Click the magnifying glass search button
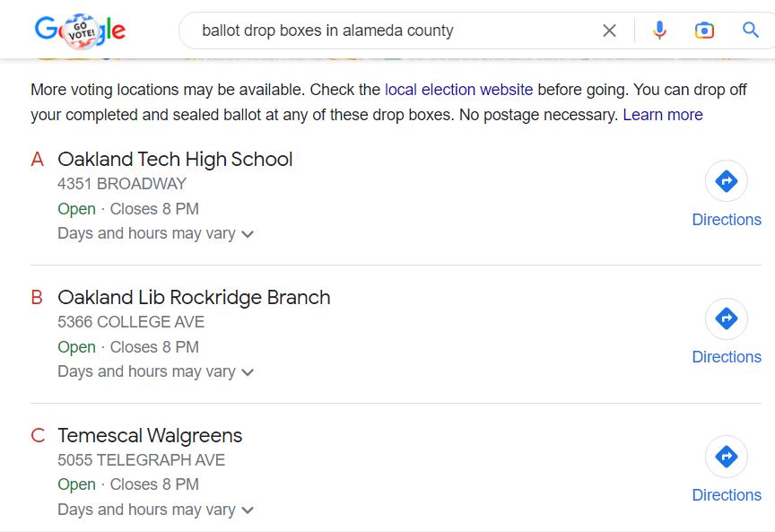 [751, 31]
